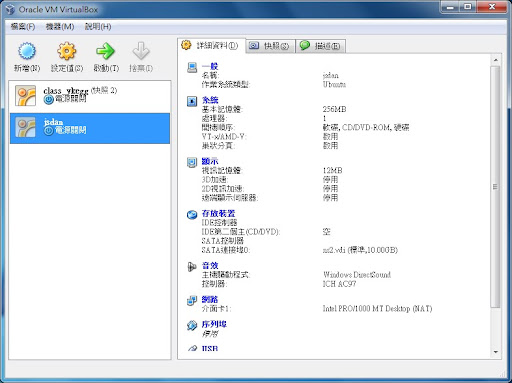
Task: Open the File (檔案) menu
Action: tap(23, 27)
